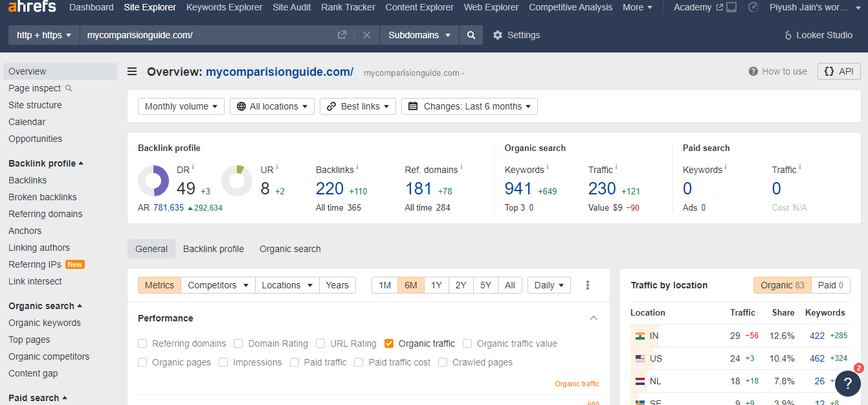Click the 220 backlinks count
This screenshot has width=868, height=405.
pos(329,189)
